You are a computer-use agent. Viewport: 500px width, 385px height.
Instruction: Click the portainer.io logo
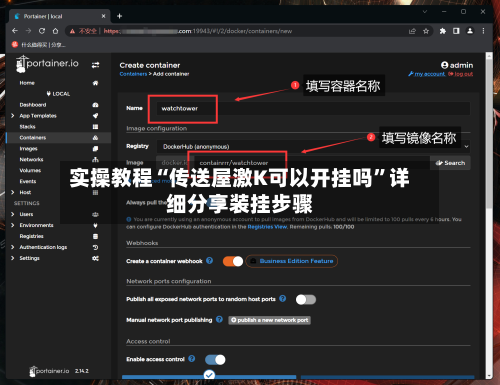pos(47,64)
